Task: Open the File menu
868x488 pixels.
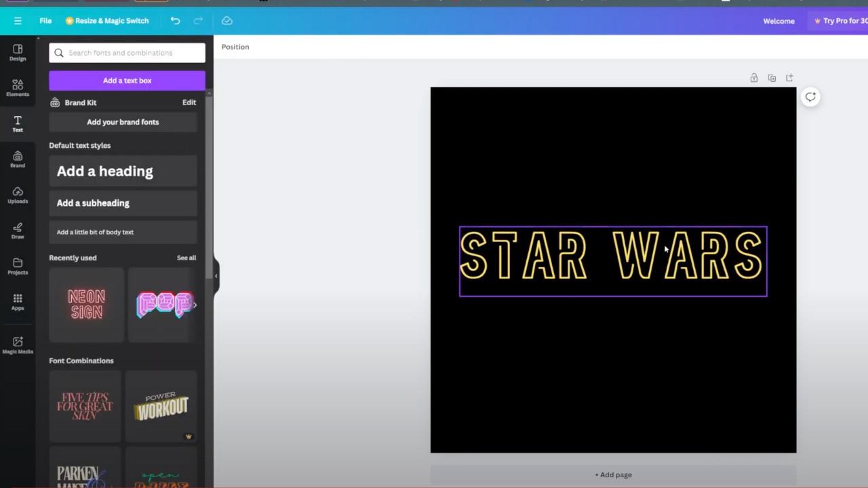Action: [45, 21]
